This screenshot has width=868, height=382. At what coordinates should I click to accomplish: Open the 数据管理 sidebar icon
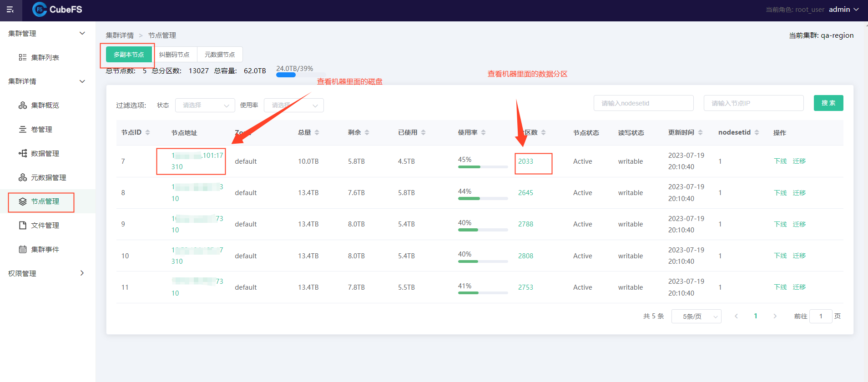(x=22, y=154)
